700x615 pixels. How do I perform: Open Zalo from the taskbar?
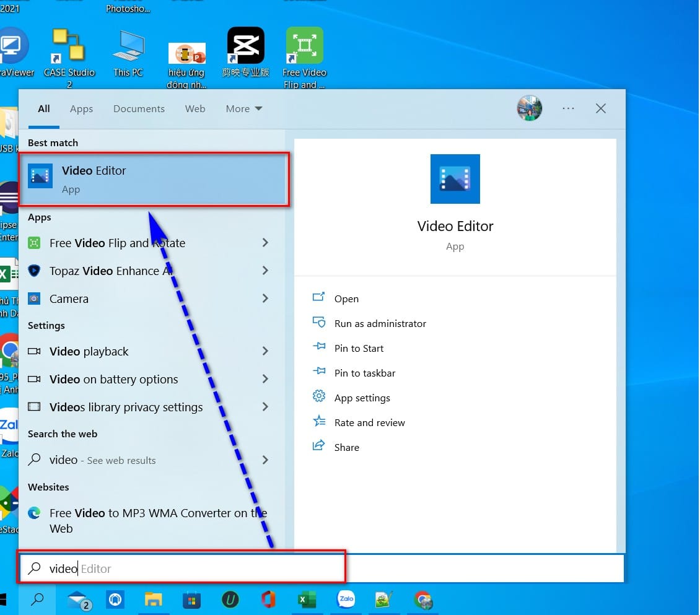[346, 599]
